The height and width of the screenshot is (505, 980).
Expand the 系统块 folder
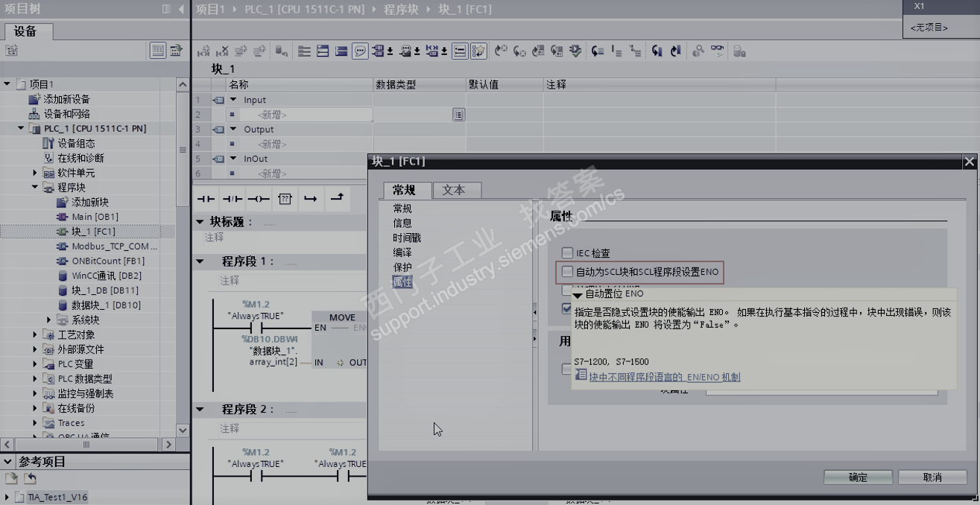(49, 320)
